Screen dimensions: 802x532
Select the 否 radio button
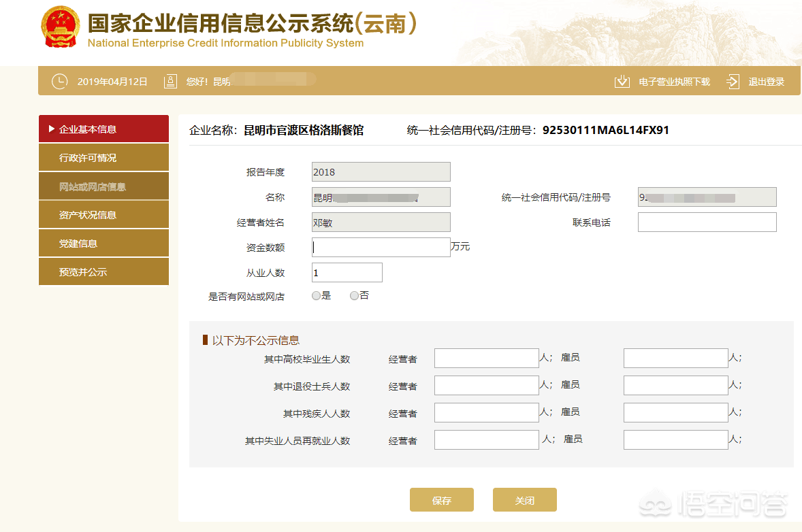[354, 295]
